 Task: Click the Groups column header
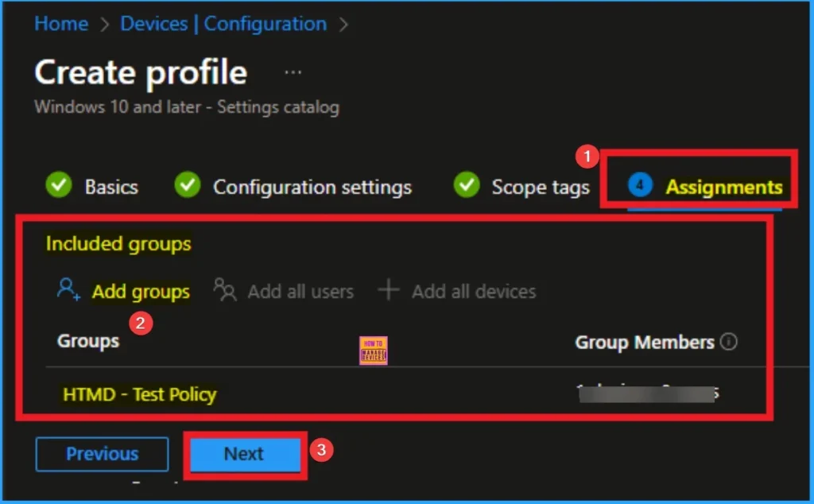pos(88,341)
